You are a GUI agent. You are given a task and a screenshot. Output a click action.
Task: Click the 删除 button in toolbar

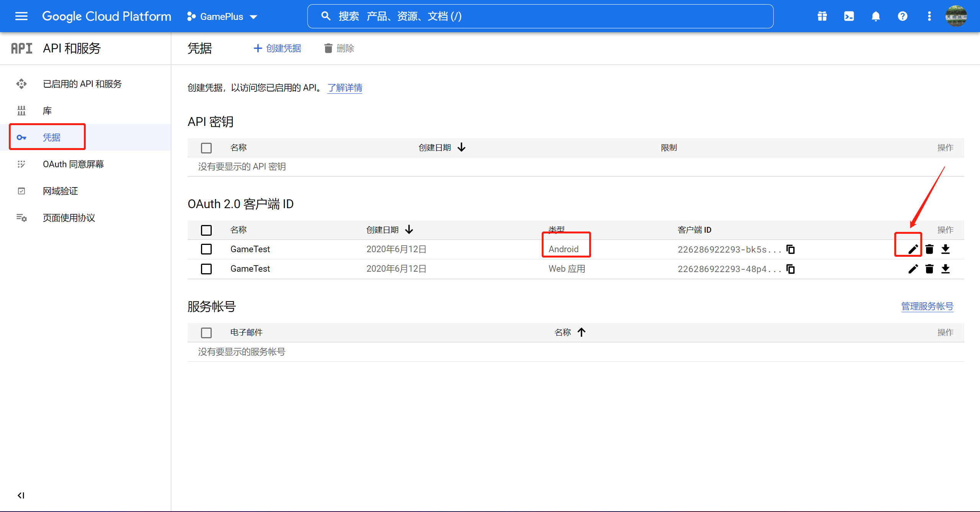pyautogui.click(x=339, y=48)
